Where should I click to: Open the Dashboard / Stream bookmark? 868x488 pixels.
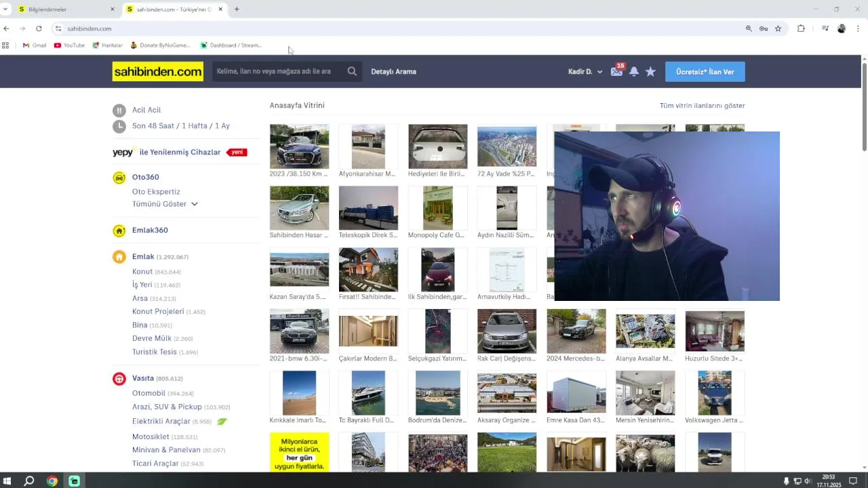231,45
